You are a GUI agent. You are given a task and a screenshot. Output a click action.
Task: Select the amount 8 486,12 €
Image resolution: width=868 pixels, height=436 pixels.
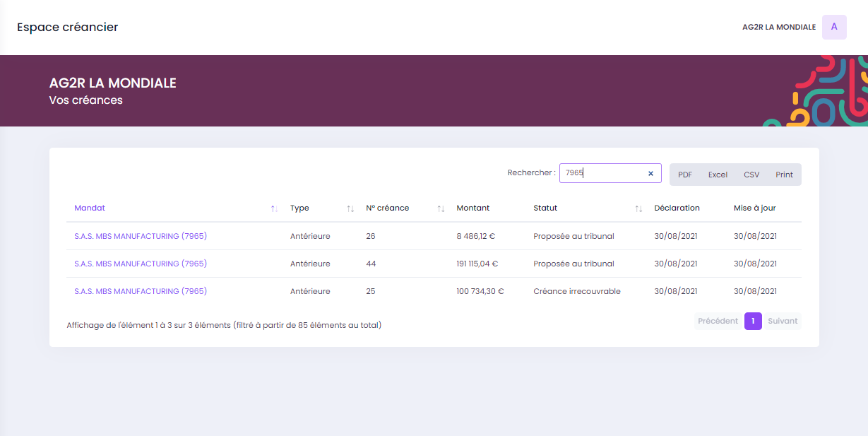[477, 236]
